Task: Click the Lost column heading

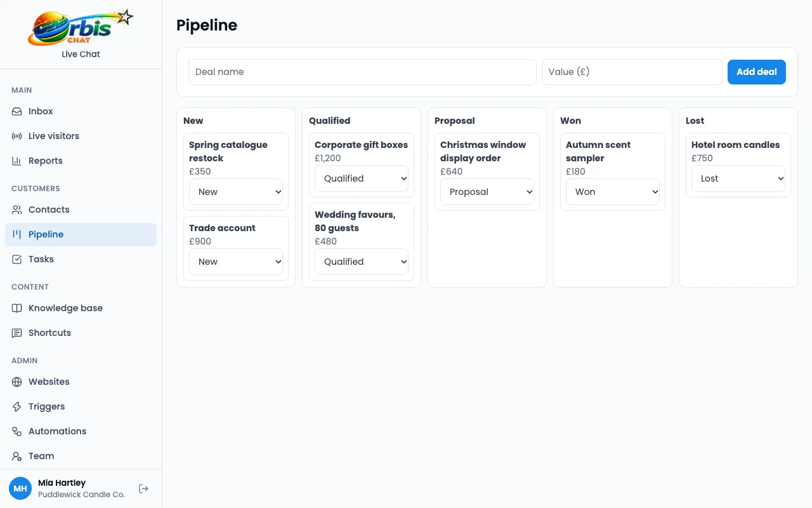Action: point(695,121)
